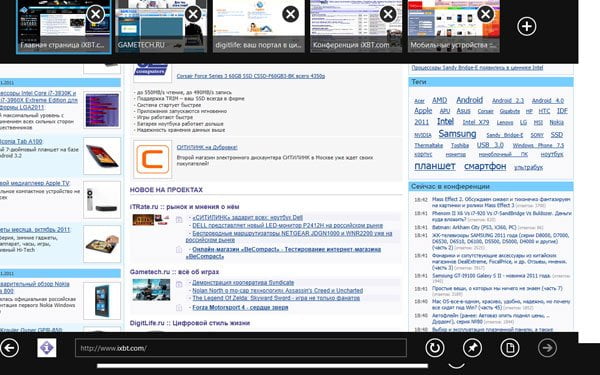Refresh the current page
600x375 pixels.
click(x=435, y=348)
